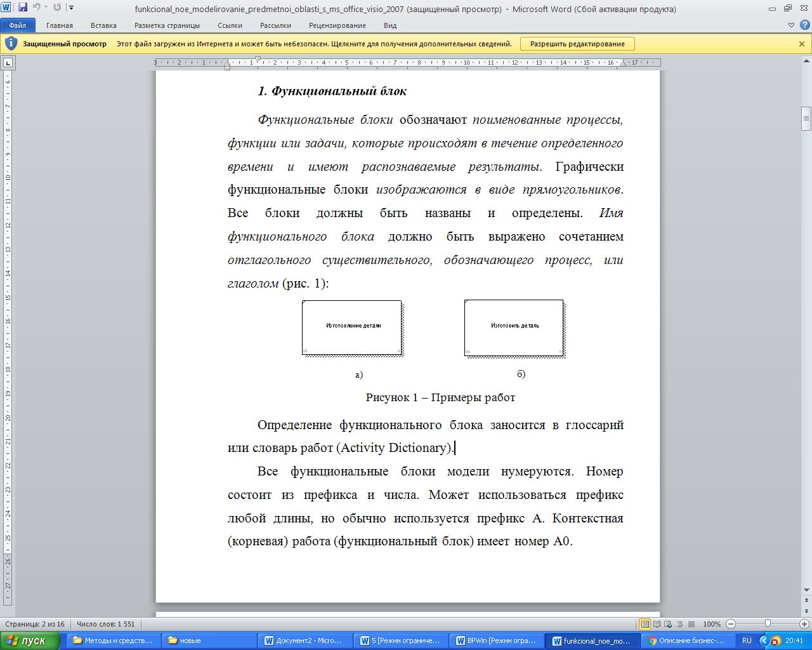Click the vertical scrollbar down arrow
The width and height of the screenshot is (812, 650).
click(x=806, y=589)
